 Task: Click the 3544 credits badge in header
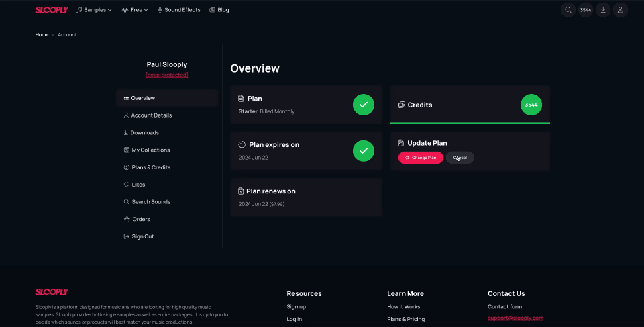(x=586, y=10)
